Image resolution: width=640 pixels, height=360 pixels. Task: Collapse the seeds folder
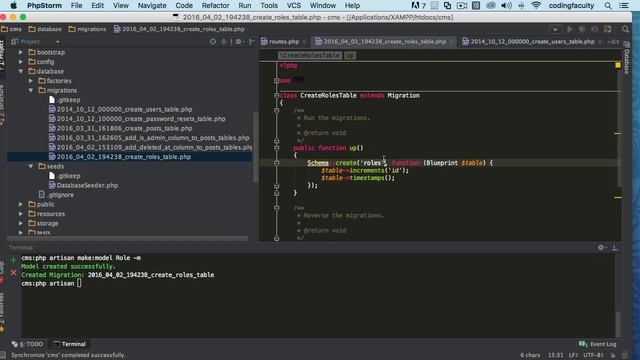click(31, 166)
